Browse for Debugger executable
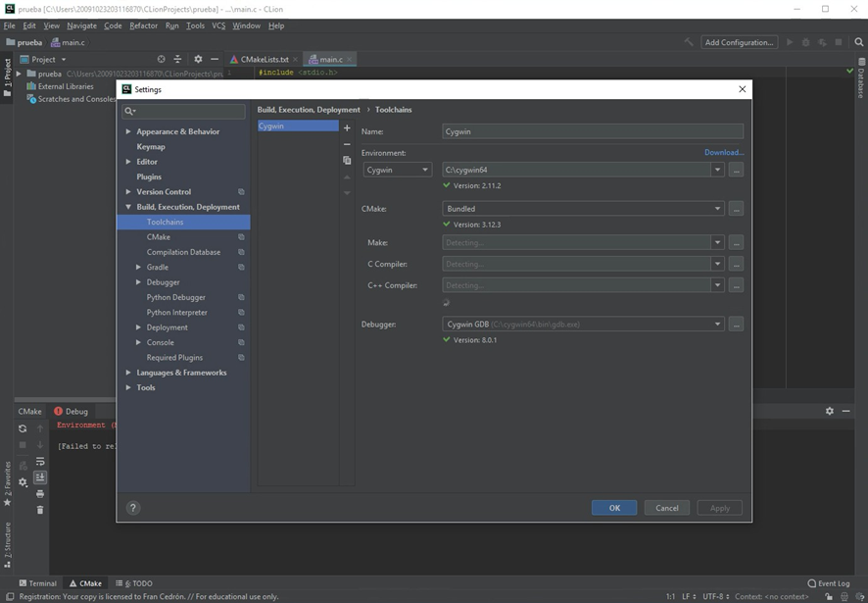868x603 pixels. (736, 325)
